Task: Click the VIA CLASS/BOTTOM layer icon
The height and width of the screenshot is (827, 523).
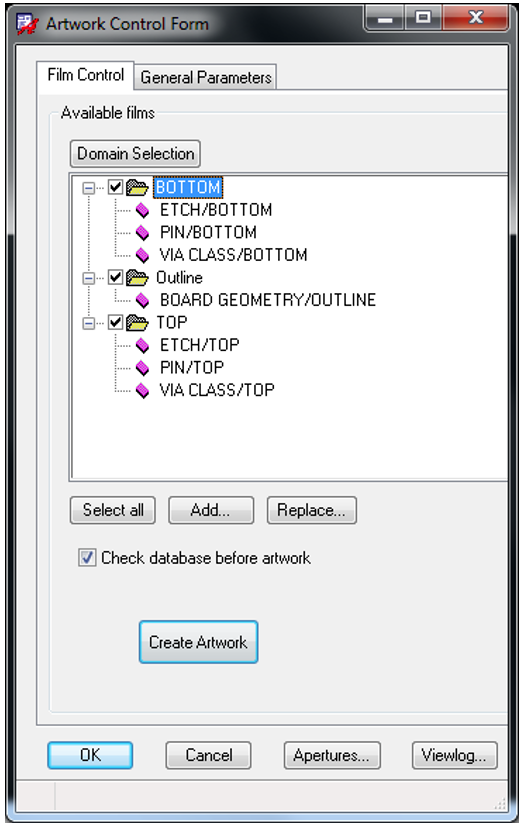Action: click(x=142, y=255)
